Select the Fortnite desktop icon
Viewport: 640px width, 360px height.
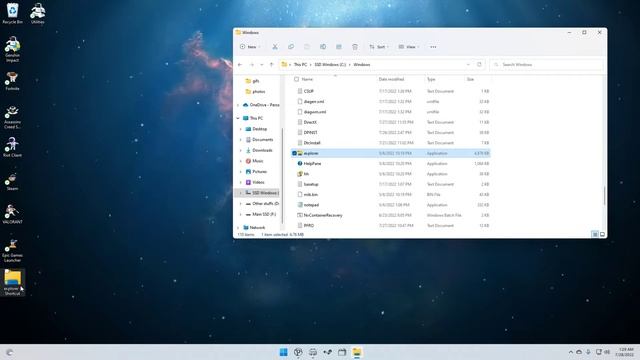(x=12, y=81)
